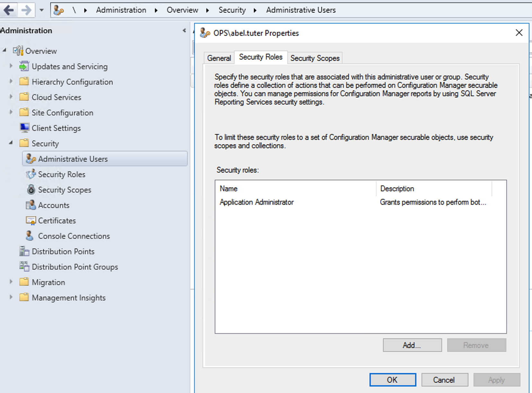Image resolution: width=532 pixels, height=393 pixels.
Task: Click the Security breadcrumb
Action: pyautogui.click(x=232, y=10)
